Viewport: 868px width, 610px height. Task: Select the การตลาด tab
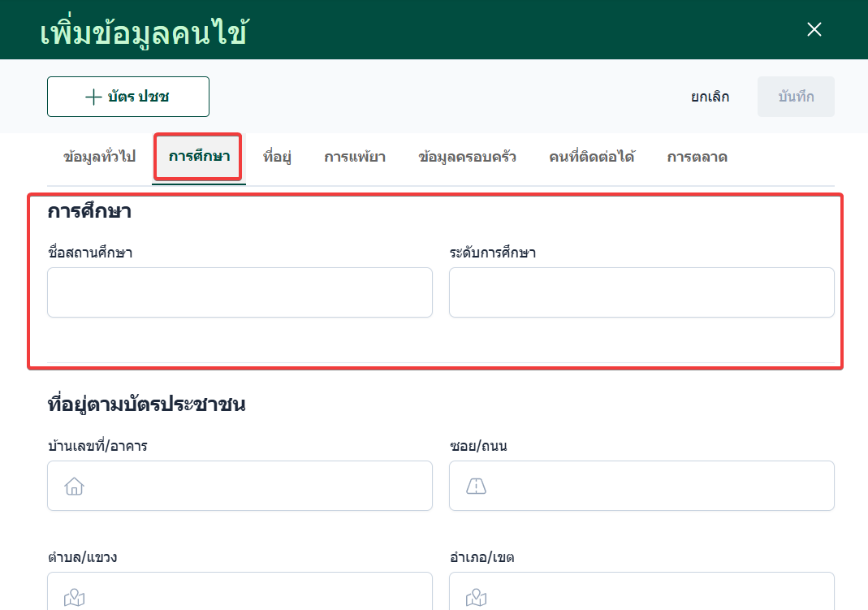[697, 157]
